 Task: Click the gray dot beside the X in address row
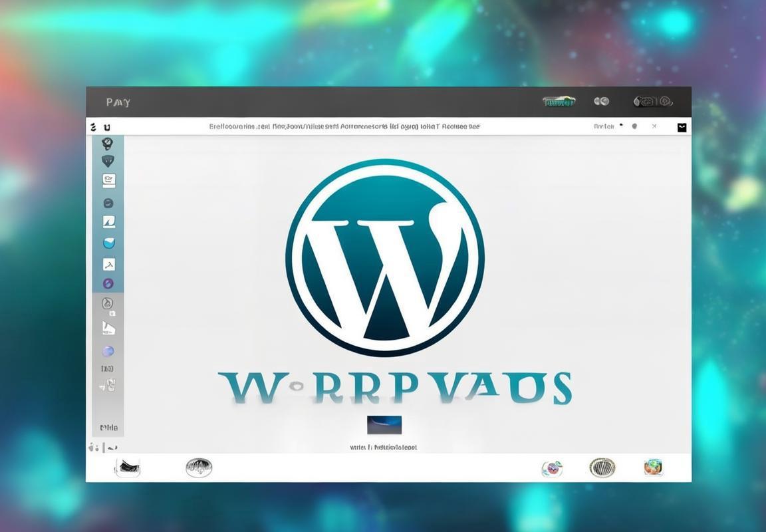[634, 126]
